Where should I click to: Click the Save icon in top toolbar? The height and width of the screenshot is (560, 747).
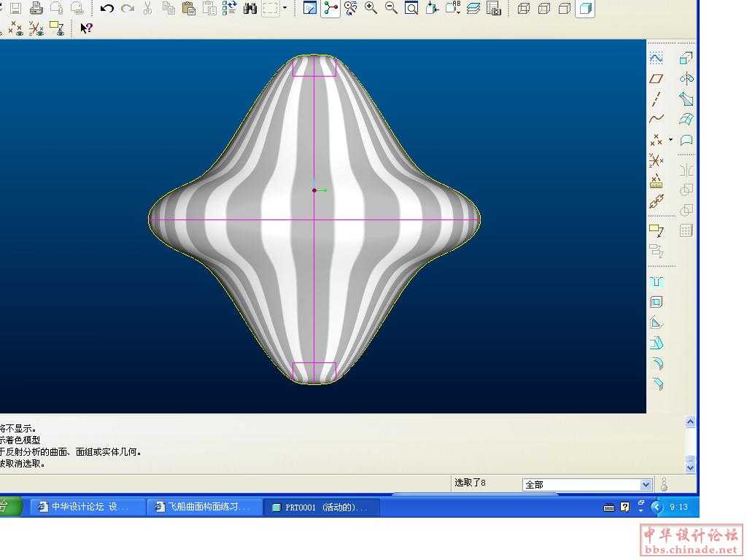tap(16, 7)
